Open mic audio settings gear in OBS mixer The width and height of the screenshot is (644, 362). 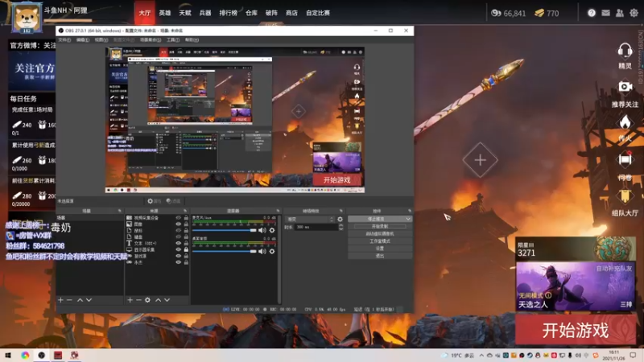tap(272, 231)
